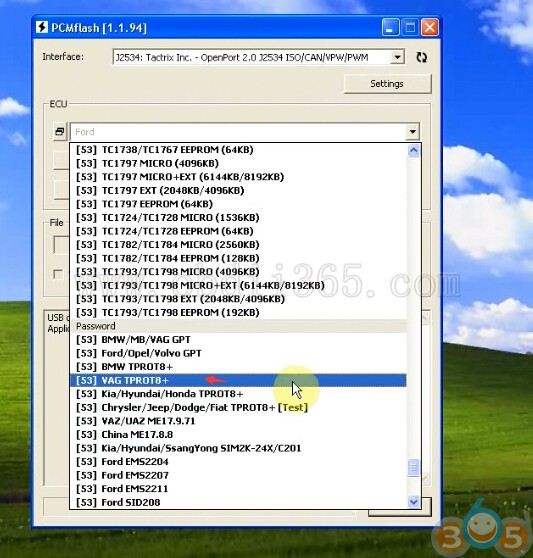Image resolution: width=533 pixels, height=558 pixels.
Task: Select Chrysler/Jeep/Dodge/Fiat TPROT8+ [Test]
Action: [x=238, y=407]
